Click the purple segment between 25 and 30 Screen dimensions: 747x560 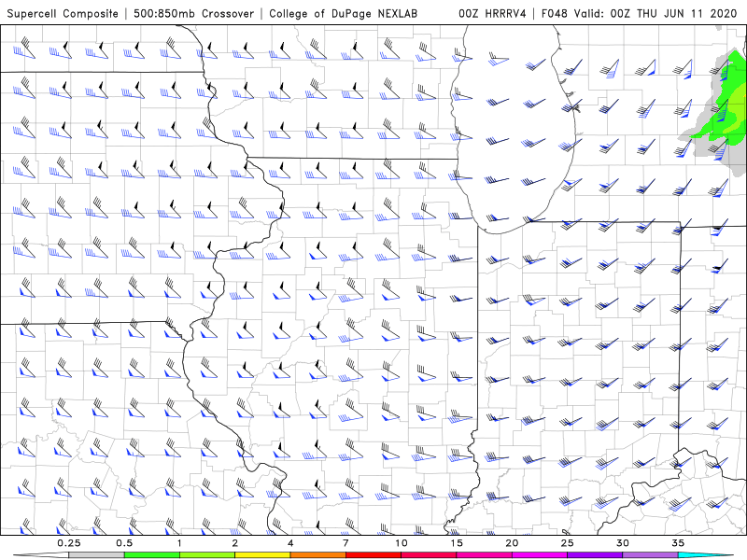point(595,555)
